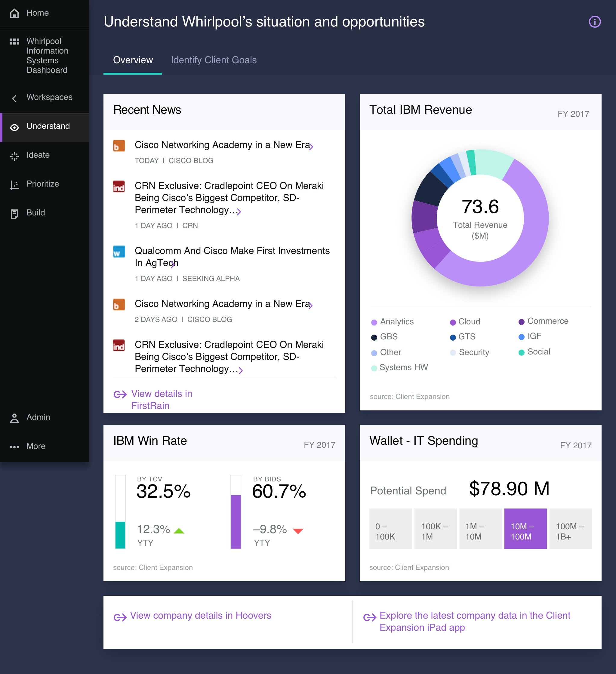Screen dimensions: 616x674
Task: Open TODAY's Cisco Networking Academy article chevron
Action: tap(311, 147)
